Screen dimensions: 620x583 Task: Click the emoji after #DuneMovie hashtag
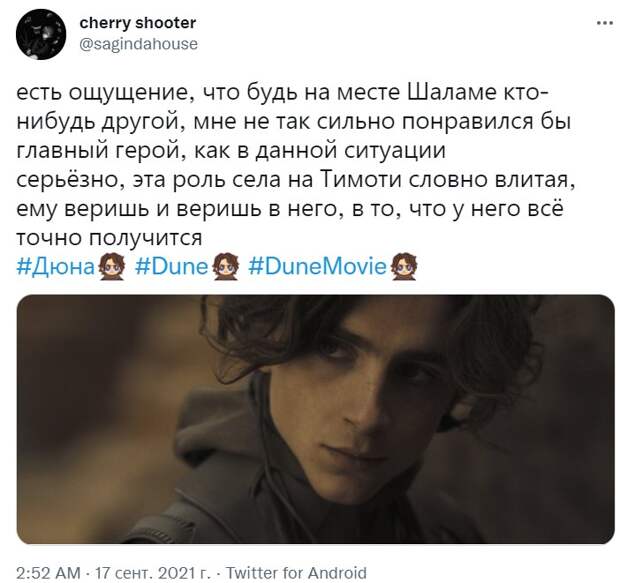(403, 267)
